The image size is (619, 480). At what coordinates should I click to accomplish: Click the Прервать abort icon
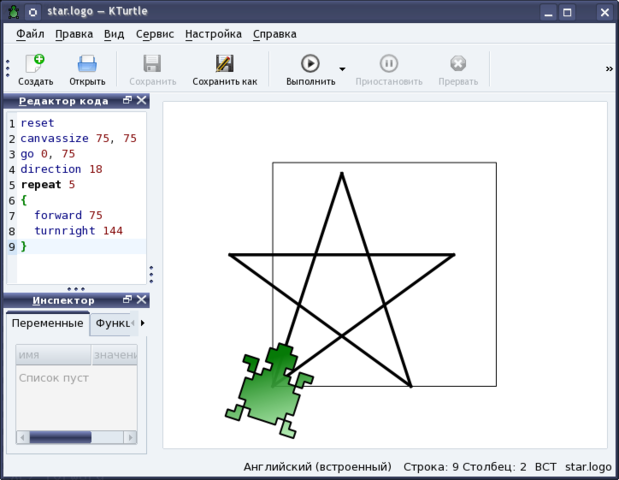tap(458, 64)
